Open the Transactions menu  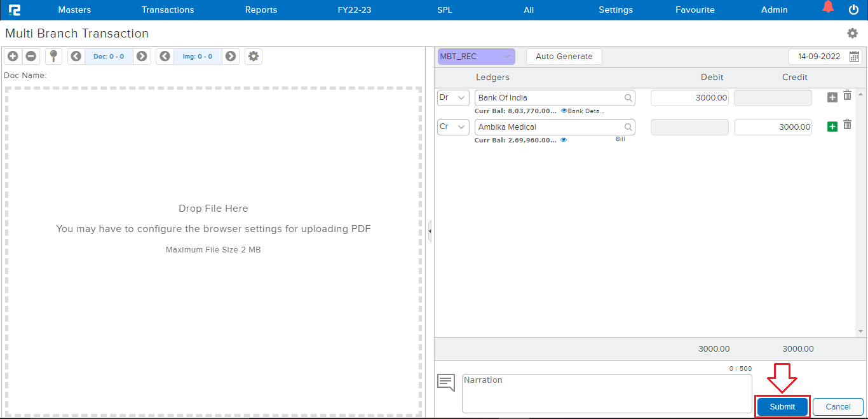tap(168, 10)
